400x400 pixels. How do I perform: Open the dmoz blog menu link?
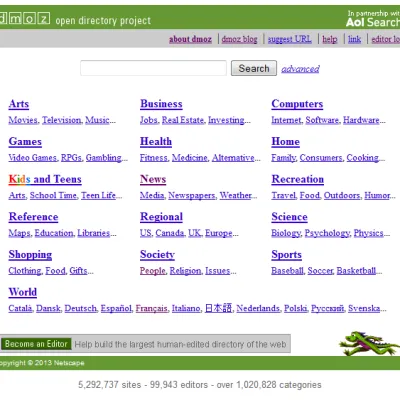tap(239, 39)
